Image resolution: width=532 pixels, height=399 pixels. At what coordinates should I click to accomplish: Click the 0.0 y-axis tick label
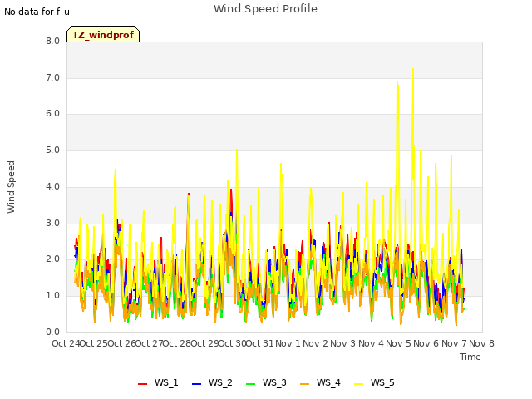click(x=52, y=332)
